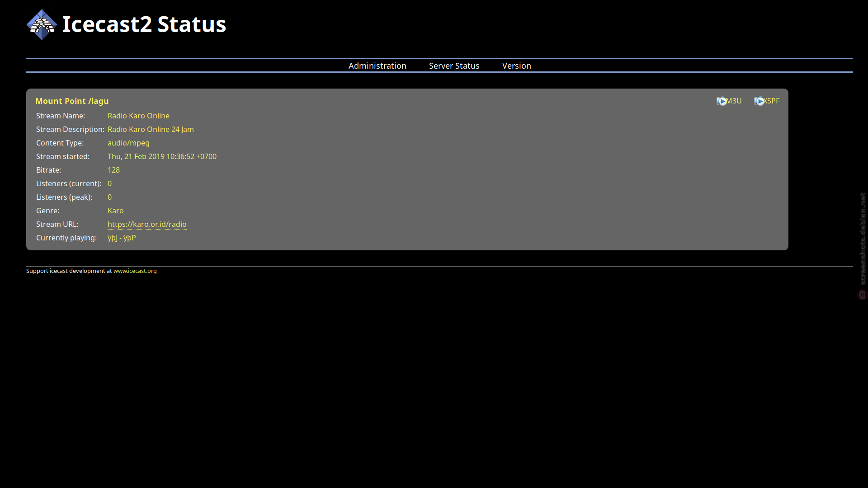Screen dimensions: 868x488
Task: Click the Bitrate label
Action: click(48, 170)
